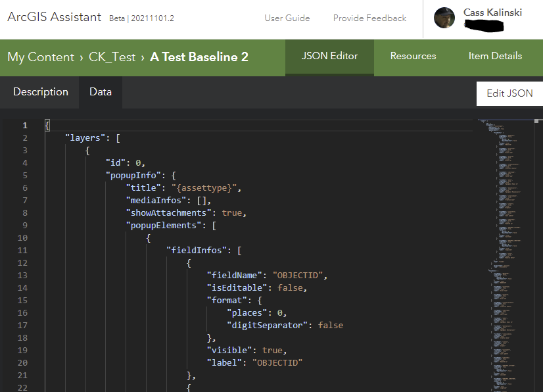The image size is (543, 392).
Task: Click the Beta version number text
Action: pos(141,18)
